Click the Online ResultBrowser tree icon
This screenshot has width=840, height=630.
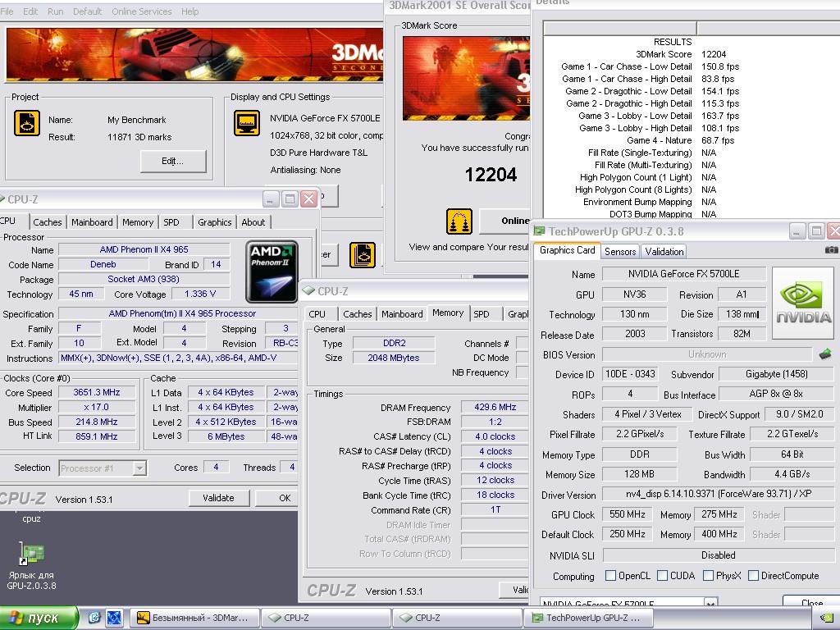459,221
